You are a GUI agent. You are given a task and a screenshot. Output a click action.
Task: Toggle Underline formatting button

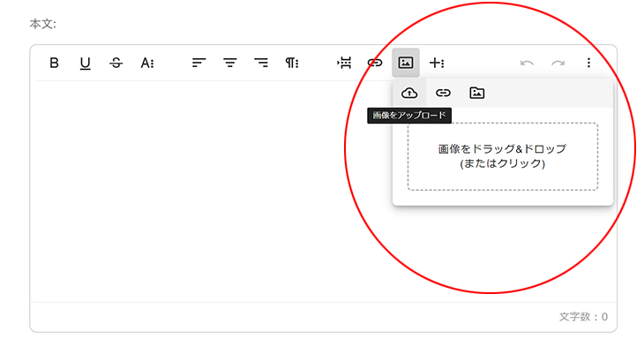85,63
